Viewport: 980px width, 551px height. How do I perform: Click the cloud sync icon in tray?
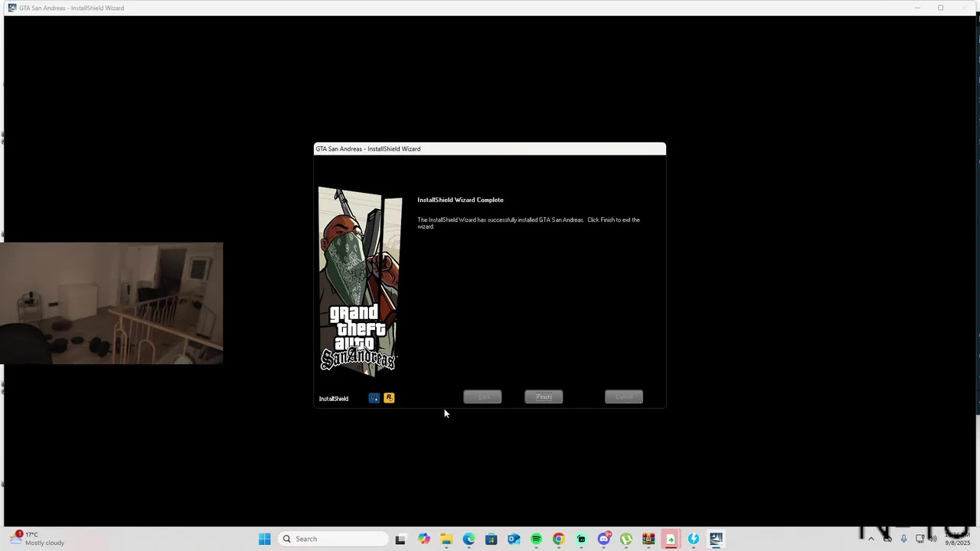click(x=887, y=539)
